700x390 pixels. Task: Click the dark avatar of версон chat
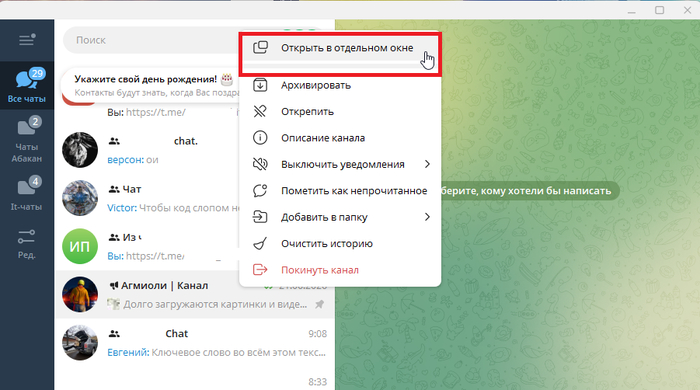[80, 150]
